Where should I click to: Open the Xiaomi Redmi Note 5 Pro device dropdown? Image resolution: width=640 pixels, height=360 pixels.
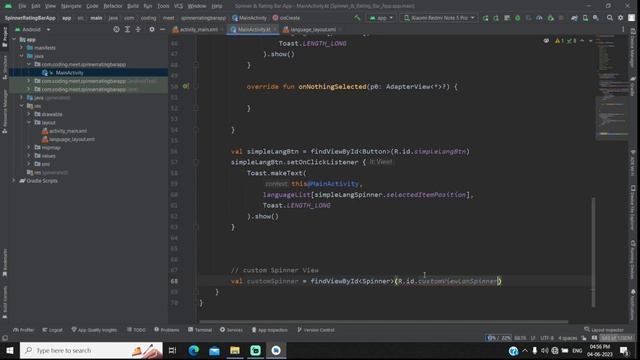(439, 18)
